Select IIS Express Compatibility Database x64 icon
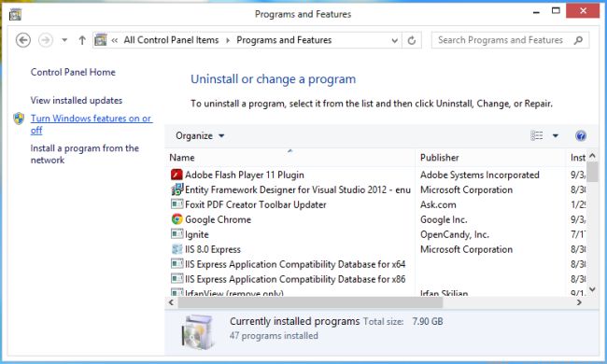This screenshot has height=364, width=607. point(176,264)
